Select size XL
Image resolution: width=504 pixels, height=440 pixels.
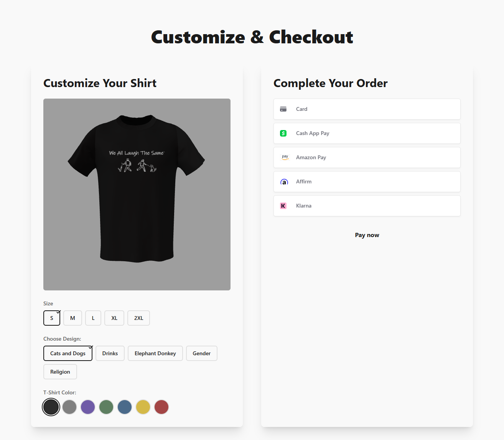pos(114,318)
